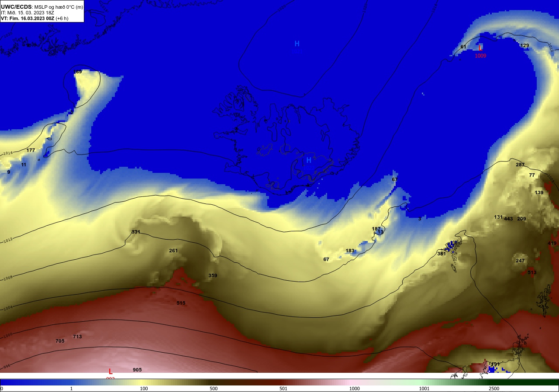The height and width of the screenshot is (392, 559).
Task: Click the colorbar legend label 1001
Action: 424,389
